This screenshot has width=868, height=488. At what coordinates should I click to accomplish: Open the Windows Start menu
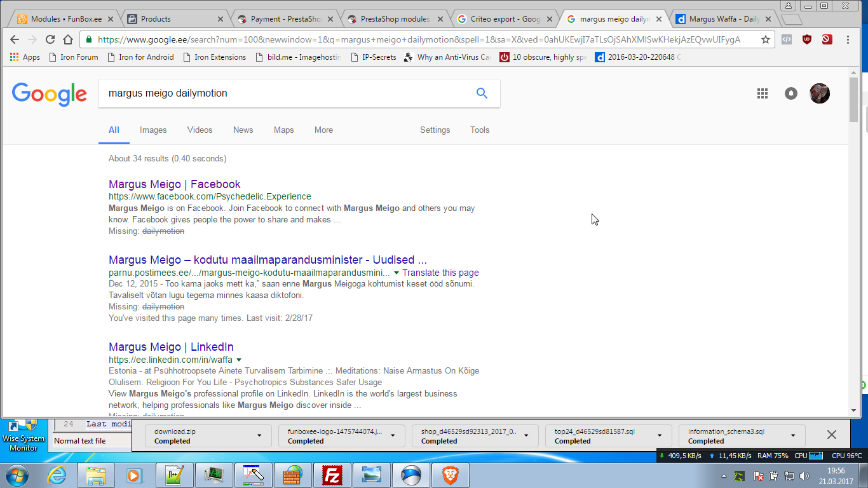[16, 475]
